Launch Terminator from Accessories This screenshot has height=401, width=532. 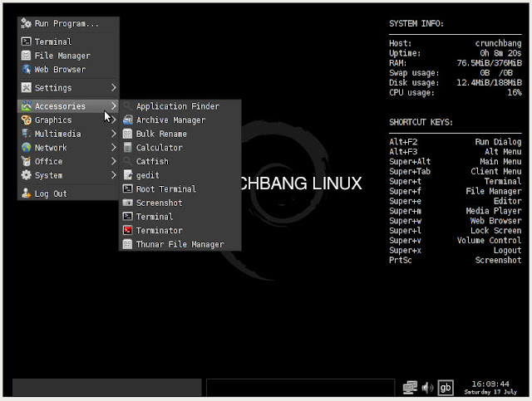180,230
